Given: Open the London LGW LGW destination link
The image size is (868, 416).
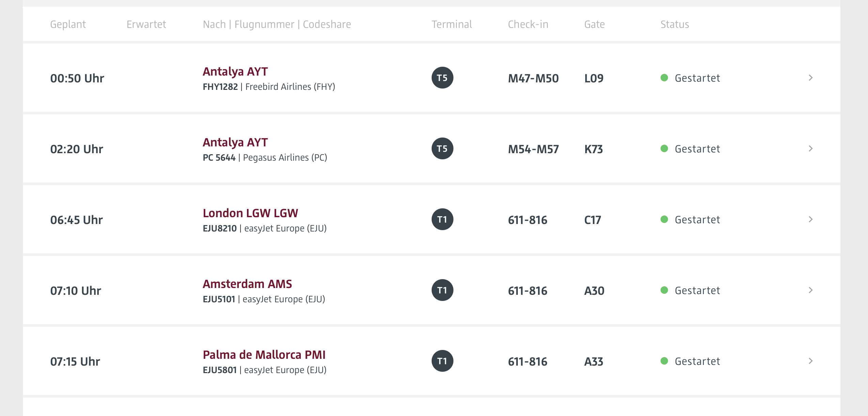Looking at the screenshot, I should (x=250, y=213).
